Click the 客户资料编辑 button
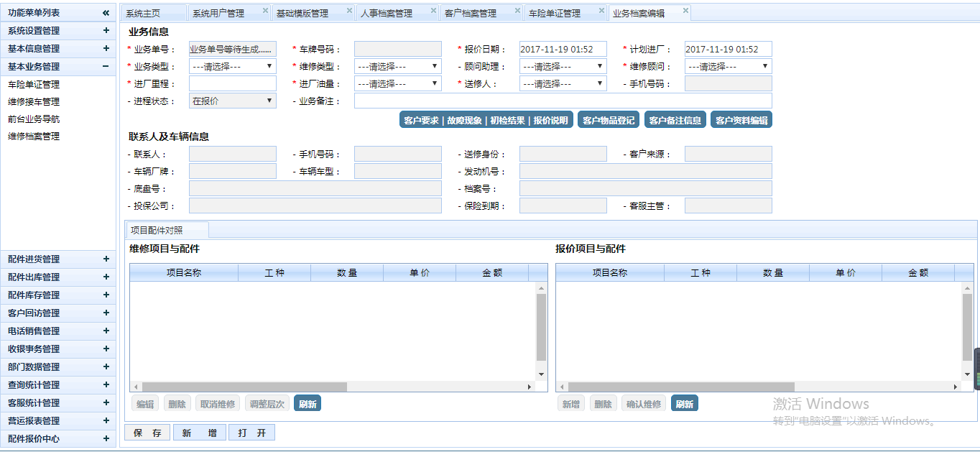 (741, 120)
